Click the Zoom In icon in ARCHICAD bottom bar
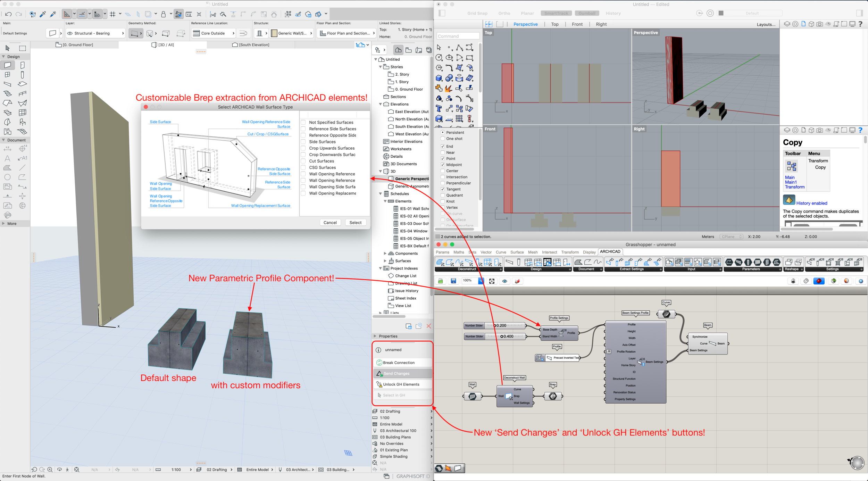Screen dimensions: 868x481 [50, 470]
